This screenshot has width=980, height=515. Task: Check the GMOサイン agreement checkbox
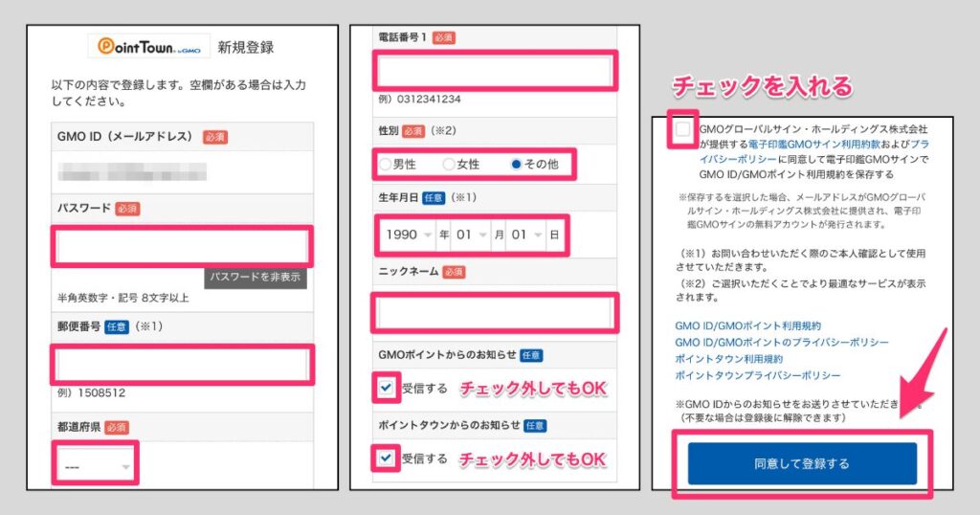point(682,129)
